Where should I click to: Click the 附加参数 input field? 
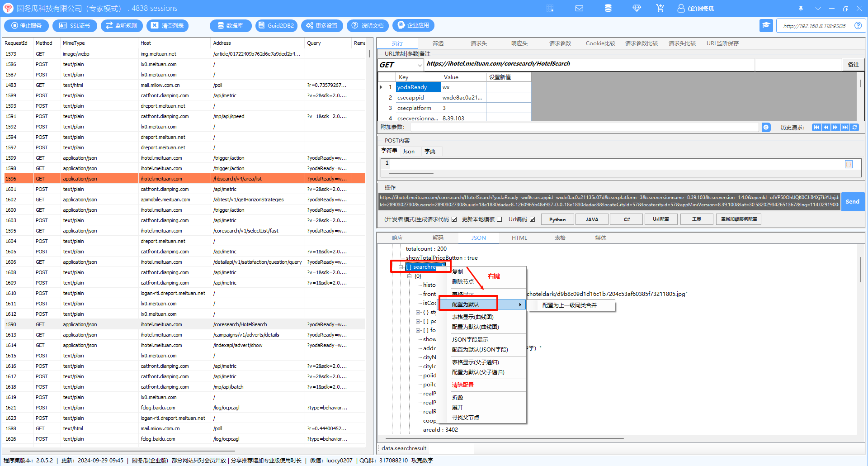click(x=583, y=128)
